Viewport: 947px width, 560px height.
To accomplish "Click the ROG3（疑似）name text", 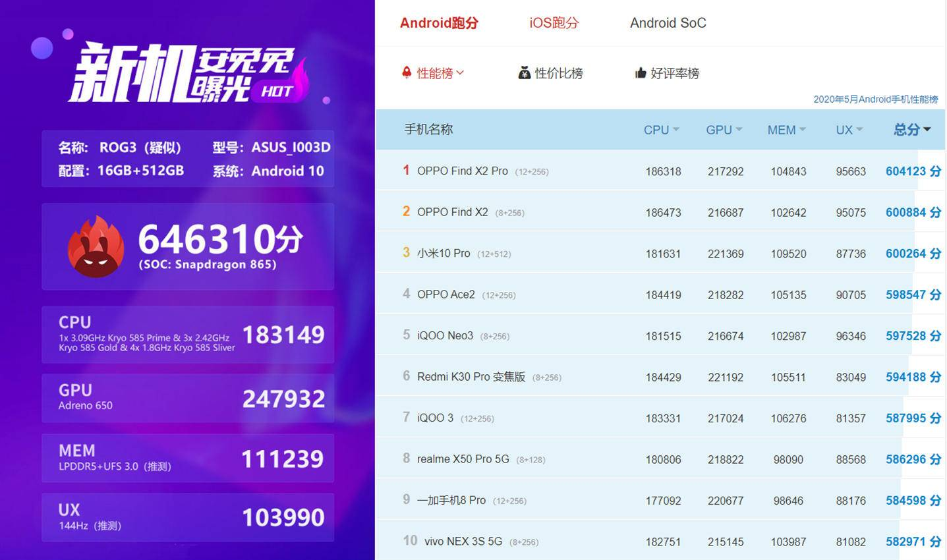I will [x=140, y=148].
